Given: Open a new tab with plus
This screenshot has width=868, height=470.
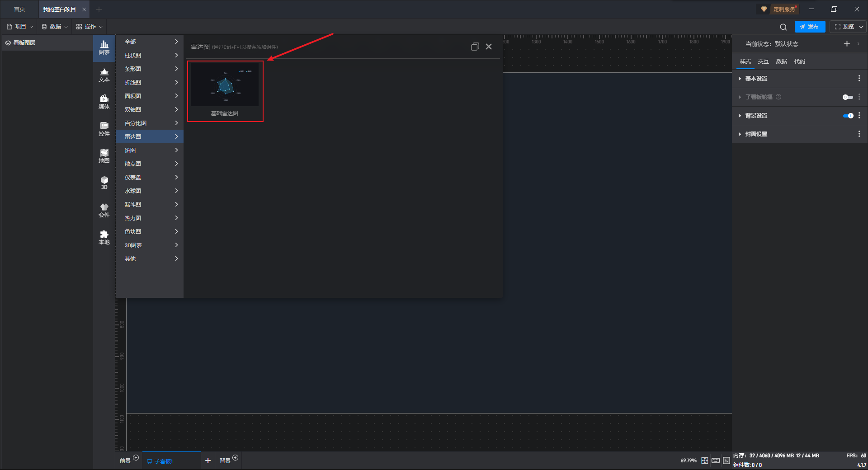Looking at the screenshot, I should tap(99, 9).
